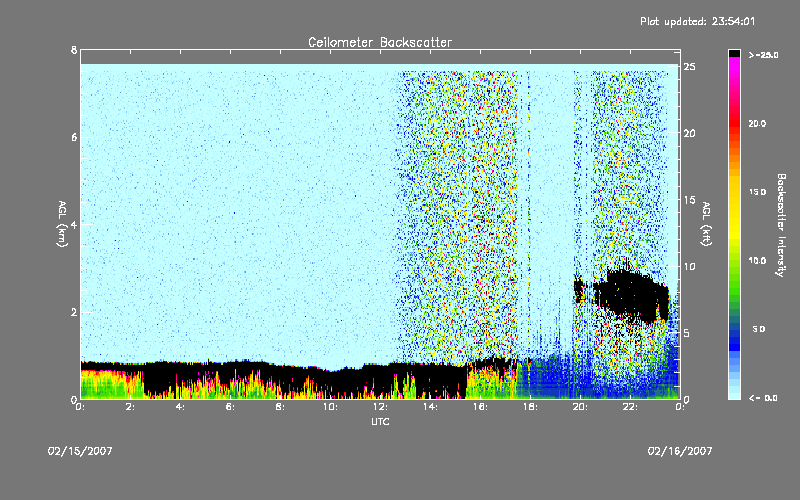This screenshot has width=800, height=500.
Task: Click the "8:" hour tick on the UTC axis
Action: point(281,407)
